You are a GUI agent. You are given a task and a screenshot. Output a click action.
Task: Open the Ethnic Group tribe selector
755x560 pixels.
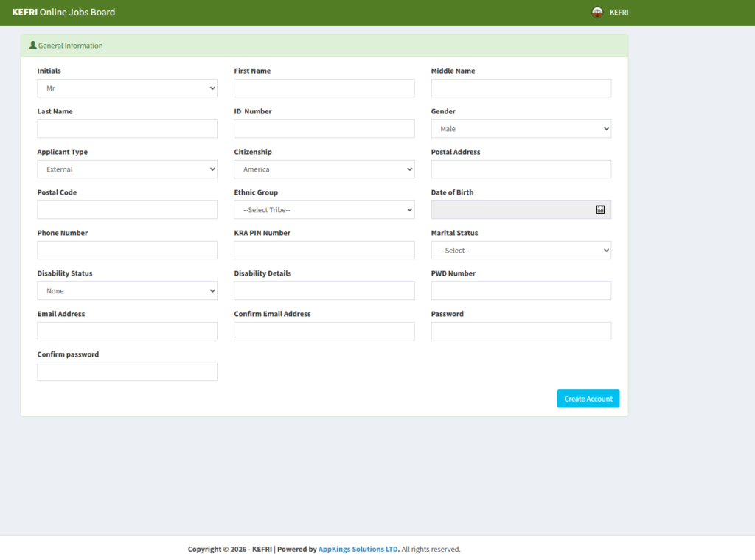[x=324, y=210]
